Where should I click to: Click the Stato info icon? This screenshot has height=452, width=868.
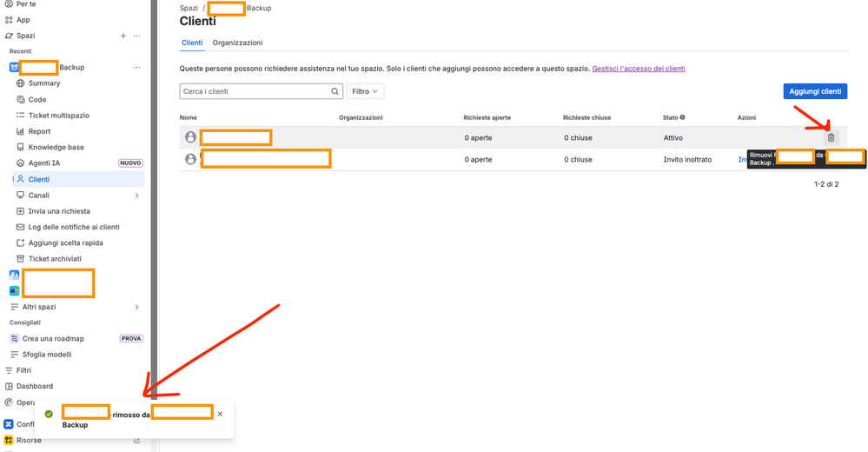coord(683,117)
